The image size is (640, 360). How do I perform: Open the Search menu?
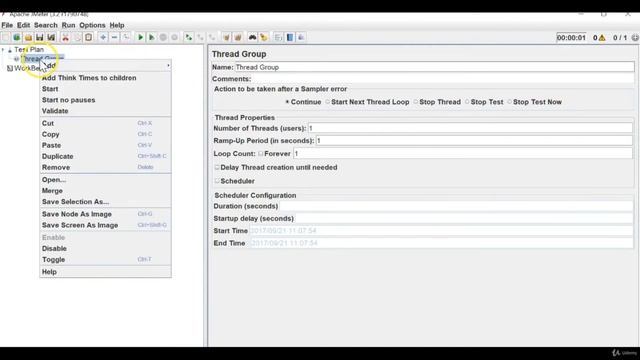click(46, 25)
